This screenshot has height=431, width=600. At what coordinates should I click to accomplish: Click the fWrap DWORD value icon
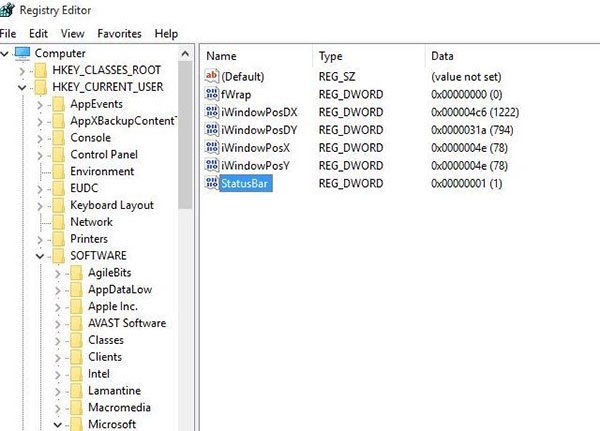point(211,94)
